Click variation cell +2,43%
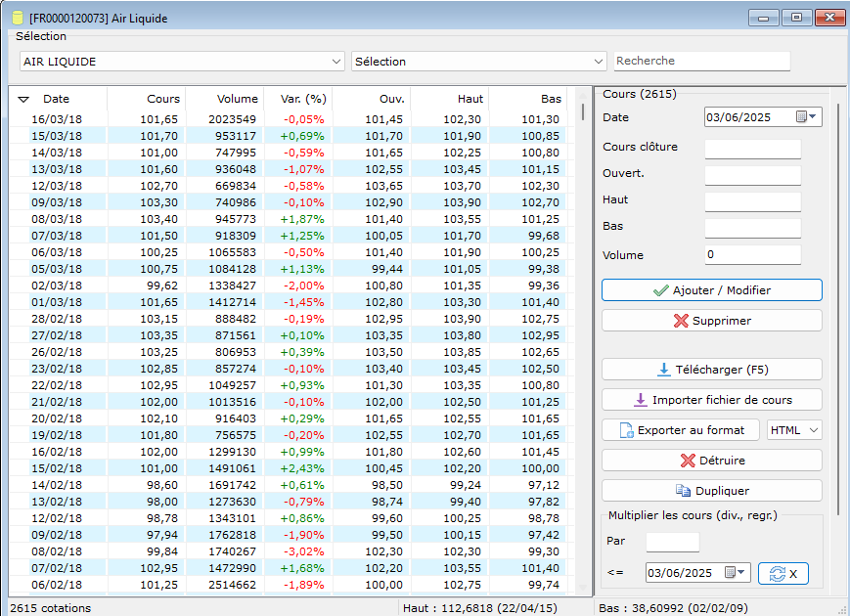The image size is (850, 616). pos(302,468)
